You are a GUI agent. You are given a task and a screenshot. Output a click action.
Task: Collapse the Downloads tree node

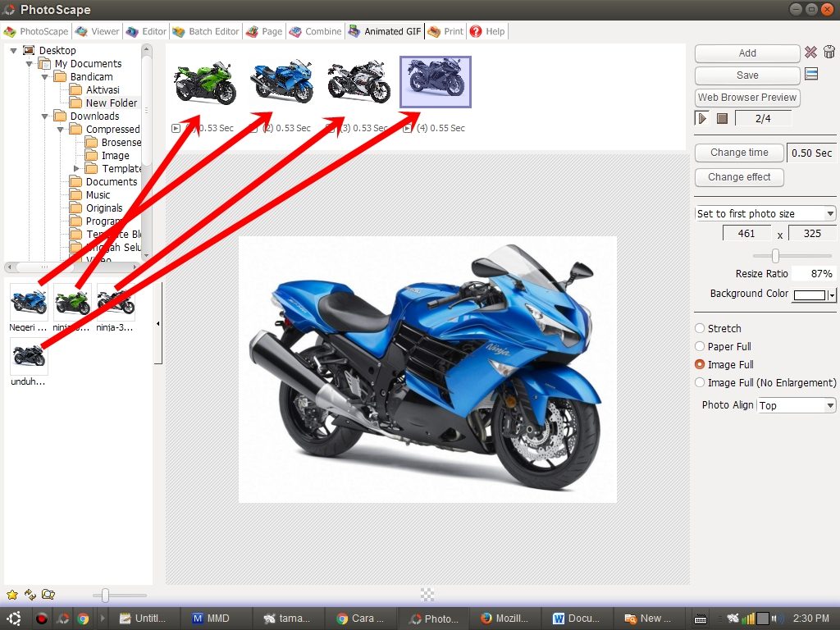click(x=45, y=116)
